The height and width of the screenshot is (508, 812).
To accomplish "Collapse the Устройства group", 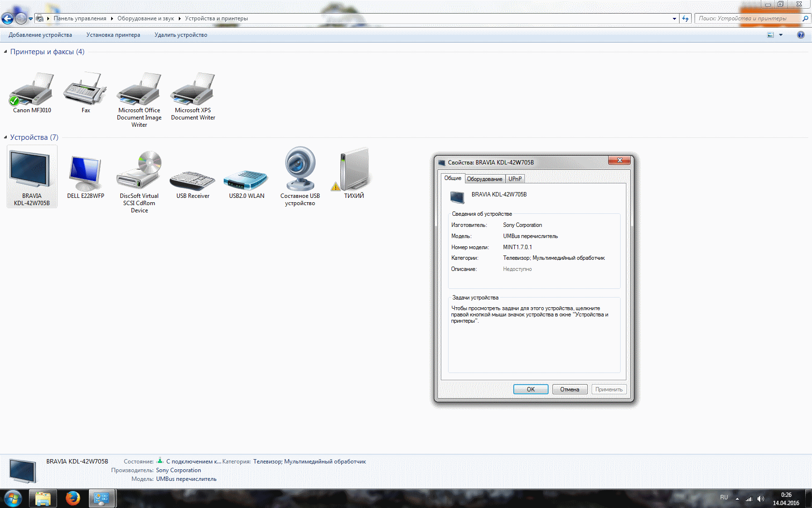I will coord(5,137).
